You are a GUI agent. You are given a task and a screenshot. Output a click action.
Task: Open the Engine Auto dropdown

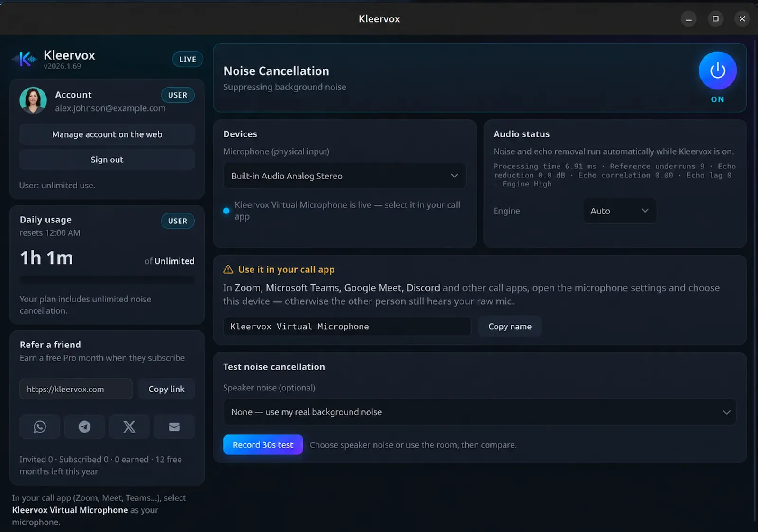[x=619, y=211]
